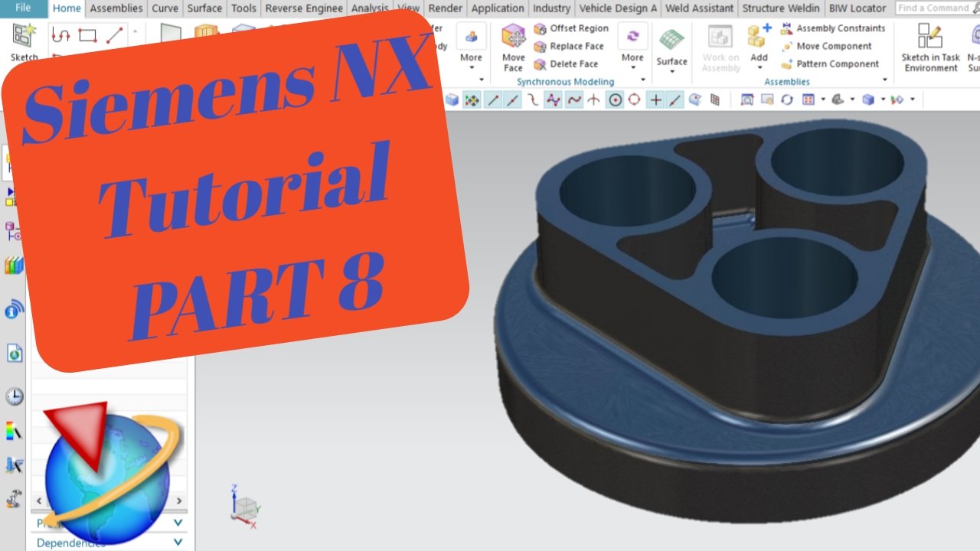The width and height of the screenshot is (980, 551).
Task: Toggle End Point snap option
Action: pos(494,99)
